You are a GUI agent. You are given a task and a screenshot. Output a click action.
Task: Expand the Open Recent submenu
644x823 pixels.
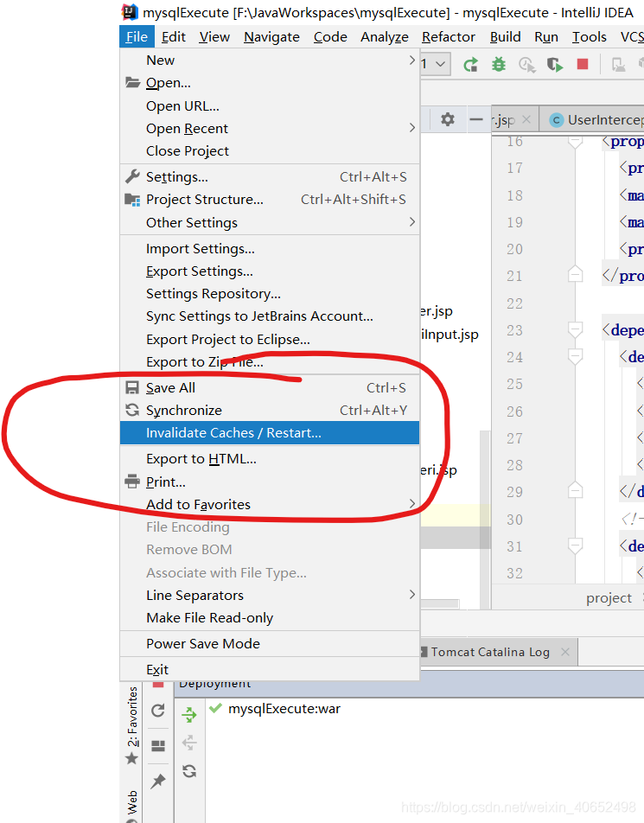(x=412, y=128)
